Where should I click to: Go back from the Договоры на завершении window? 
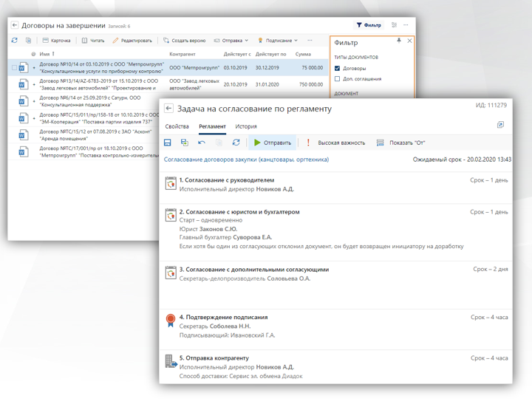click(x=15, y=25)
